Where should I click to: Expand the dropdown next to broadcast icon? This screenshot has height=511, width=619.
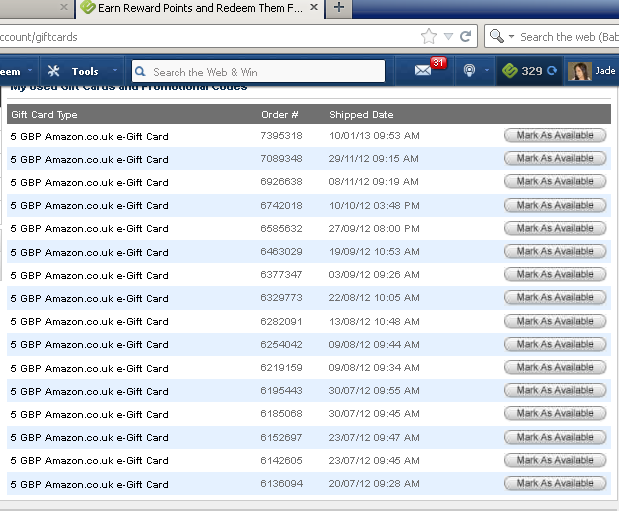pos(486,70)
